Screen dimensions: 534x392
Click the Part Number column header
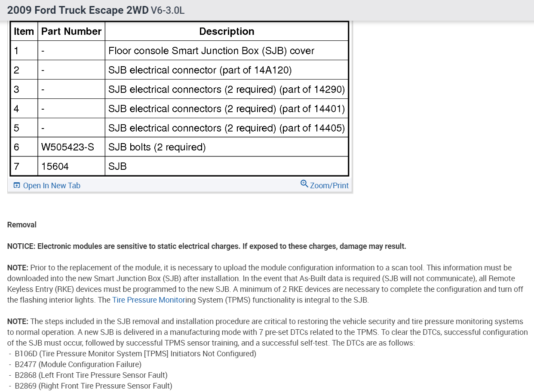click(71, 31)
